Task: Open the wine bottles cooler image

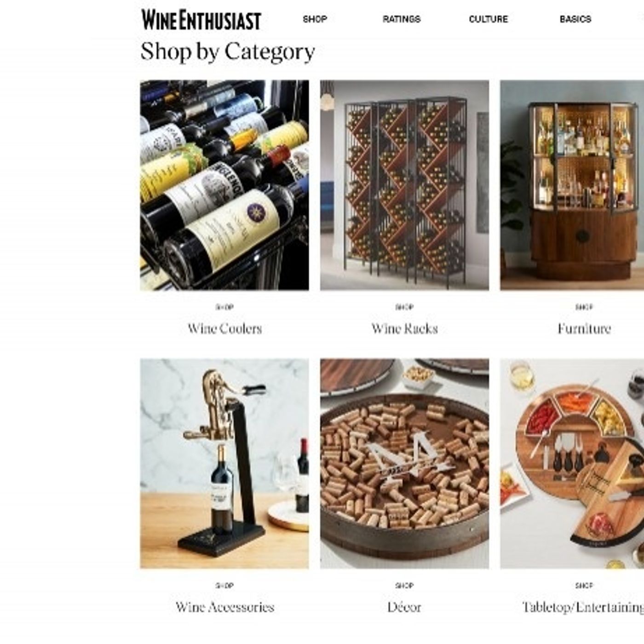Action: coord(224,185)
